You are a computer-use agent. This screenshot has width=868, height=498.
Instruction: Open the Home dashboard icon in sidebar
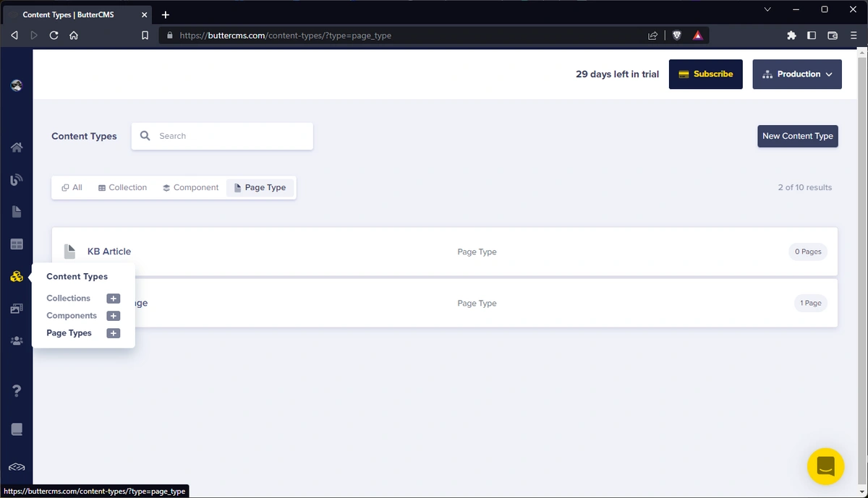pyautogui.click(x=17, y=147)
